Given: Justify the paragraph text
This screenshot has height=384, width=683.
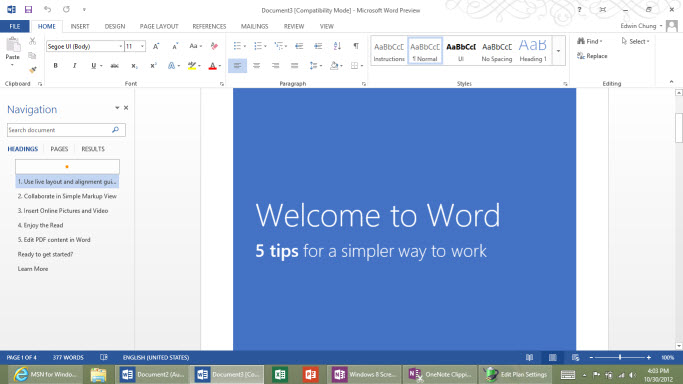Looking at the screenshot, I should pyautogui.click(x=294, y=66).
